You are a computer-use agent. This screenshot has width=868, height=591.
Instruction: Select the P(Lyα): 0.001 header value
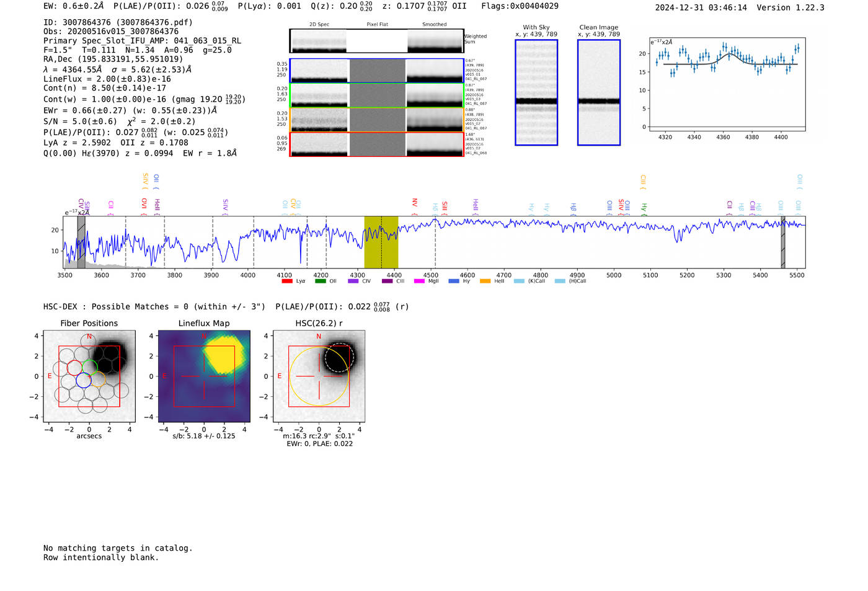(x=270, y=6)
